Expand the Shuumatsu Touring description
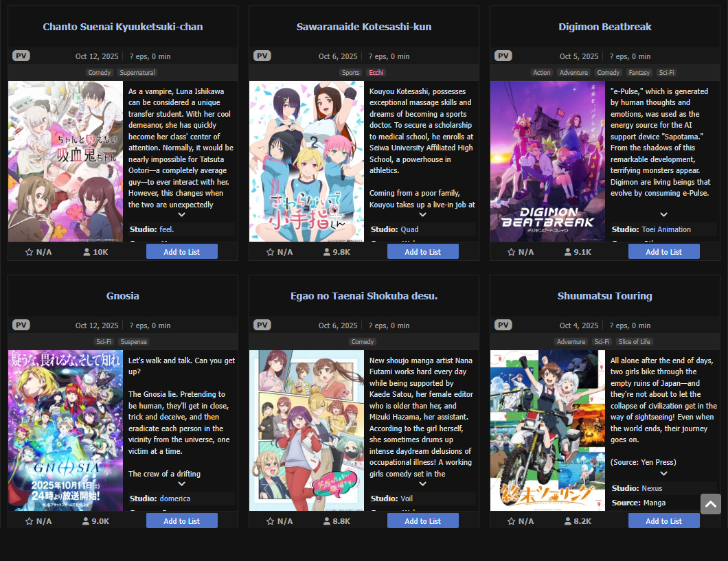 tap(664, 473)
